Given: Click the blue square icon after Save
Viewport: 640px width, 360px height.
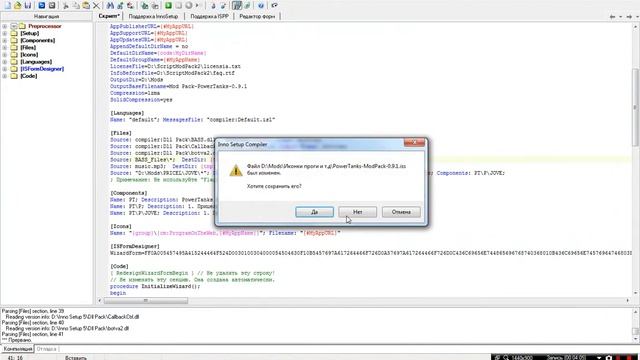Looking at the screenshot, I should pos(42,5).
